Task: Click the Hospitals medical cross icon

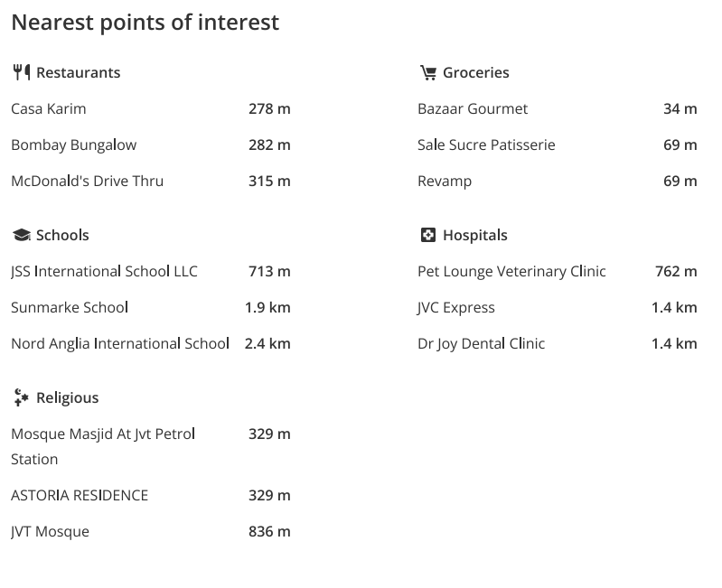Action: tap(428, 235)
